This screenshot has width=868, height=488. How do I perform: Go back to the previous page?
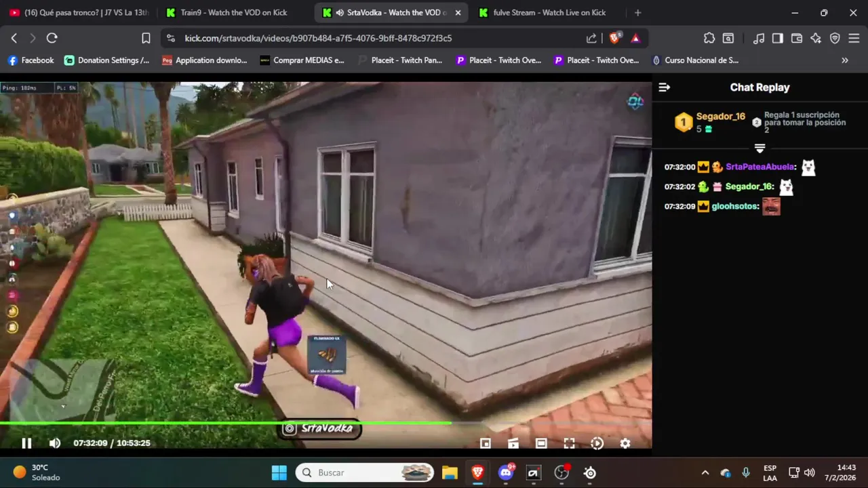[x=14, y=39]
